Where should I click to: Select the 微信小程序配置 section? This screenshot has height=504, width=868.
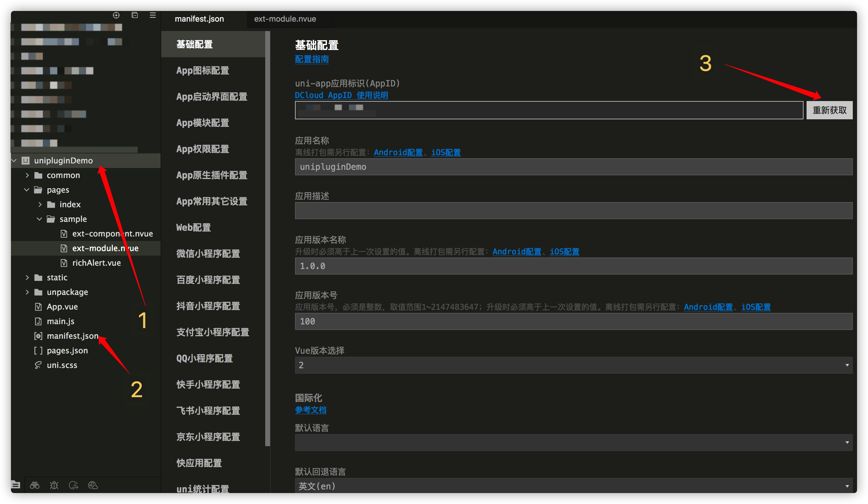click(x=213, y=254)
